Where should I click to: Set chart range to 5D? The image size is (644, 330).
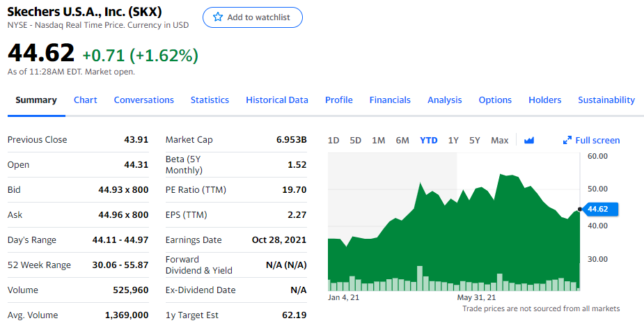[355, 141]
